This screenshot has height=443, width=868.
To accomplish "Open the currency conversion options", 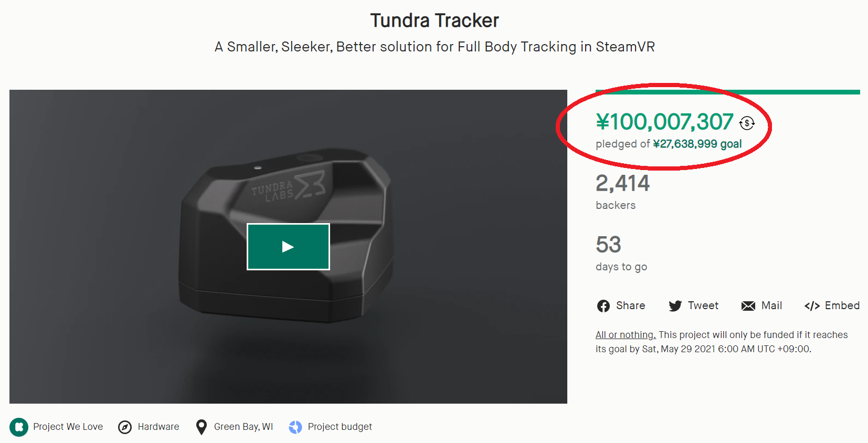I will [747, 123].
